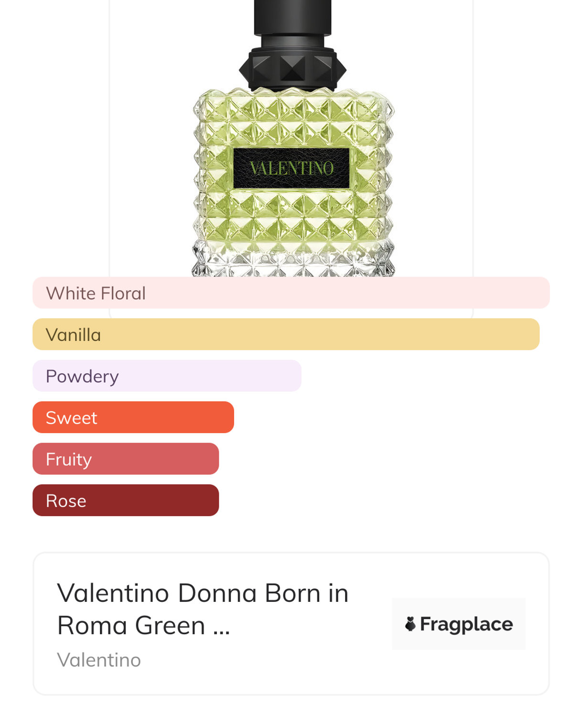Click the grey Valentino brand name

99,660
